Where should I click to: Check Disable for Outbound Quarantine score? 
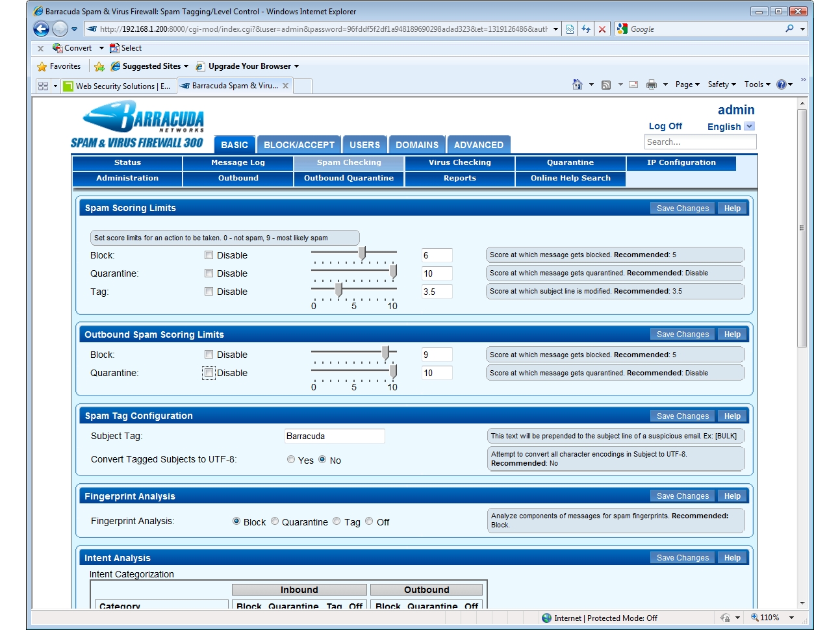click(209, 373)
